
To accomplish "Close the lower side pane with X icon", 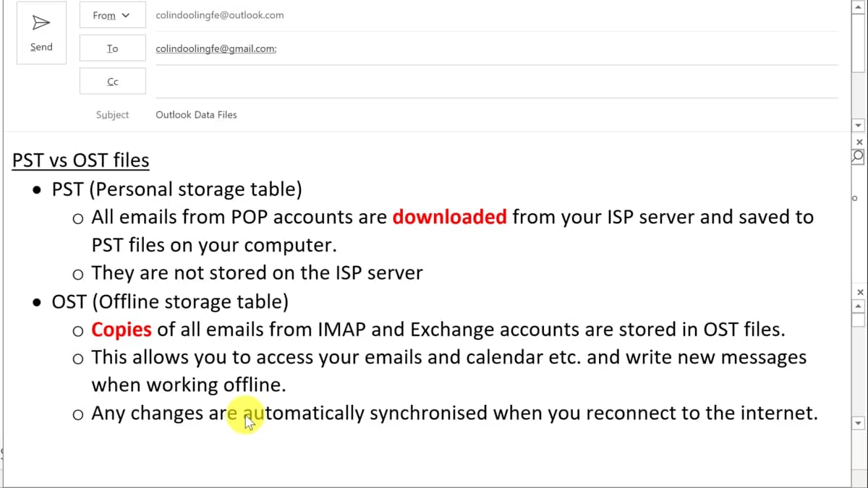I will (x=859, y=292).
